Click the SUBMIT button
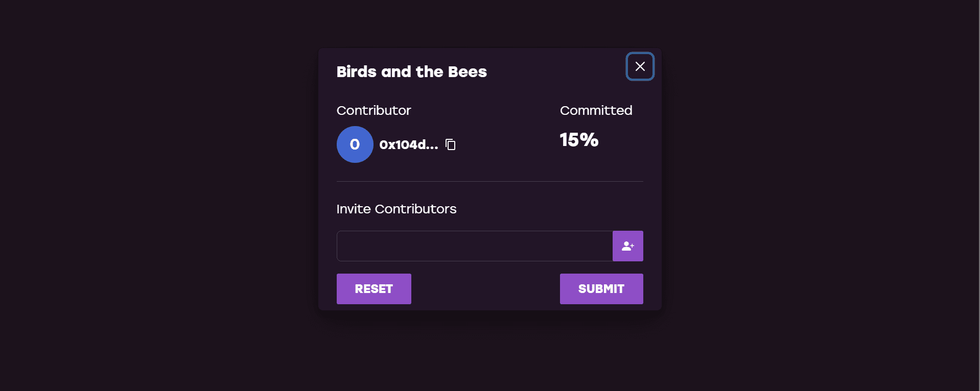 tap(601, 289)
